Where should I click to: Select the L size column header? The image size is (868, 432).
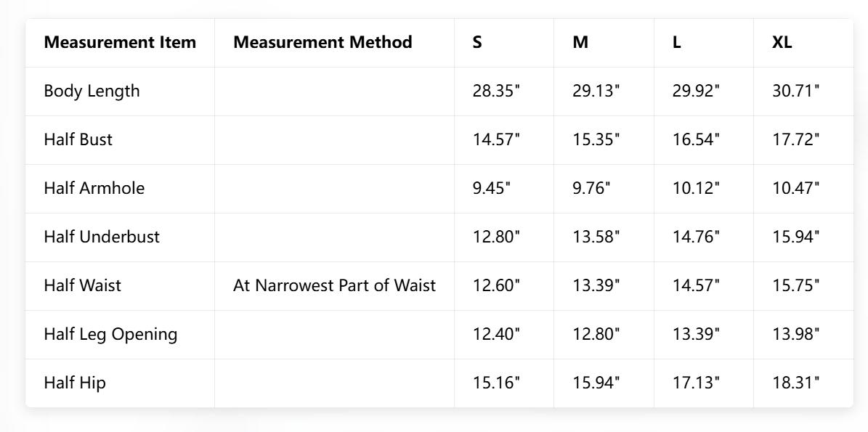point(677,42)
